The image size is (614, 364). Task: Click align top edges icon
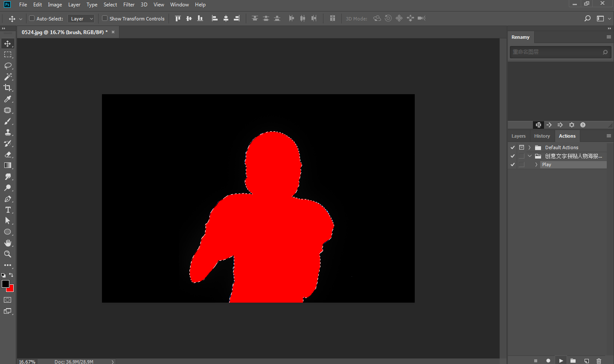(178, 18)
